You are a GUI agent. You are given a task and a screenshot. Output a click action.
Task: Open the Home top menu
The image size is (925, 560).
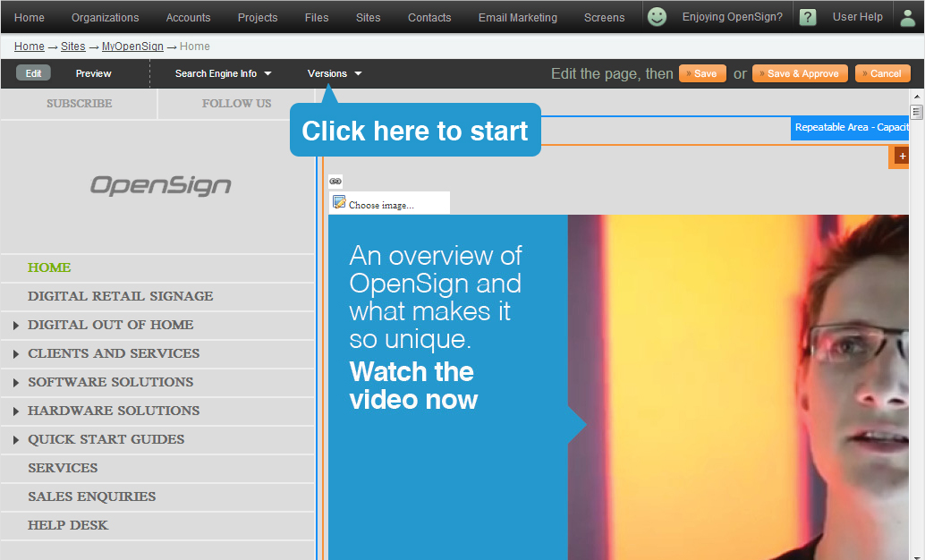(x=29, y=17)
